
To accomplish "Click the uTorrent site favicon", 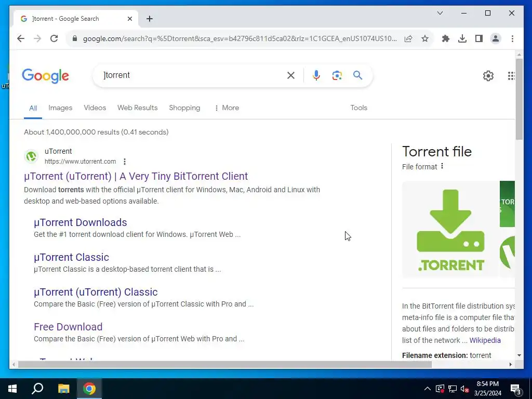I will (x=31, y=156).
